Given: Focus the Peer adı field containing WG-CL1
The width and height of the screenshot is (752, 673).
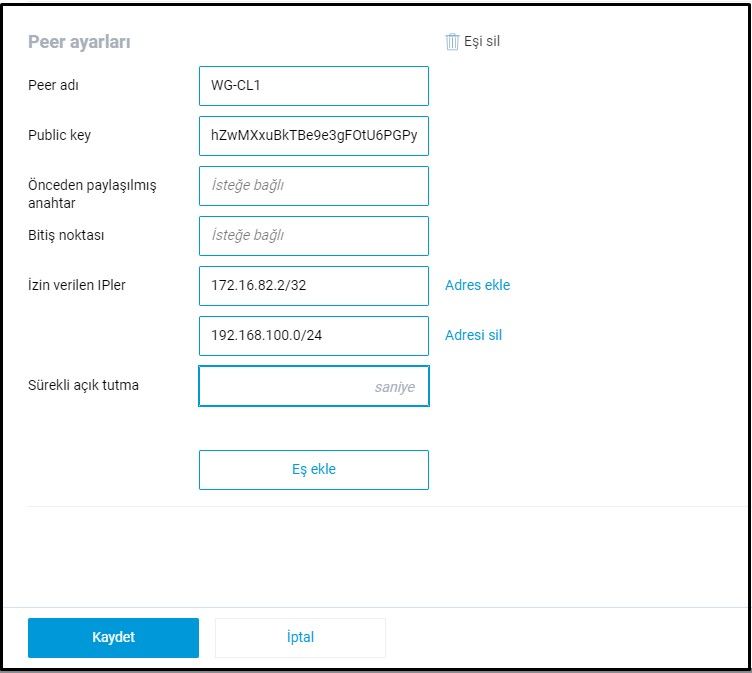Looking at the screenshot, I should click(313, 86).
